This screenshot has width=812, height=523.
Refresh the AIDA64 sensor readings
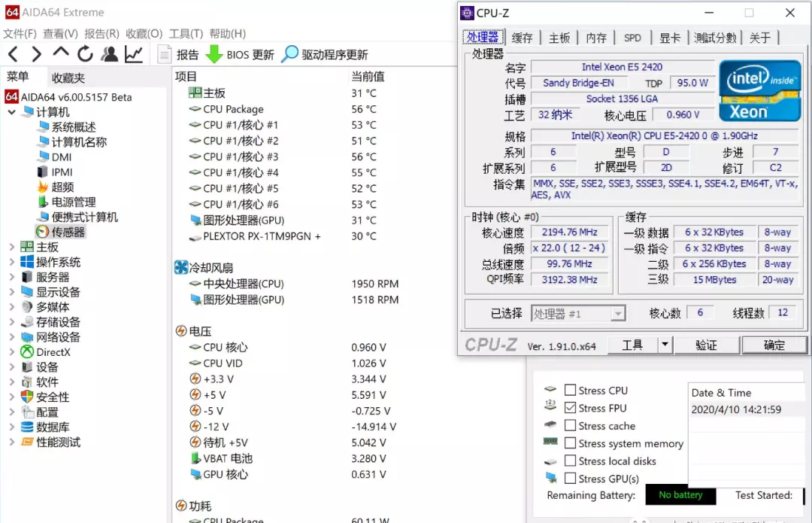(x=85, y=54)
